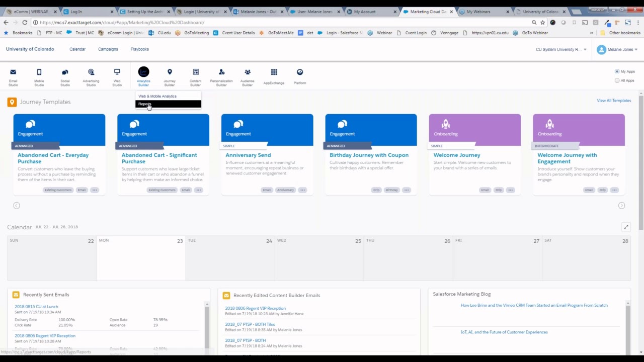Reload the page in the browser
Viewport: 644px width, 362px height.
pos(25,22)
